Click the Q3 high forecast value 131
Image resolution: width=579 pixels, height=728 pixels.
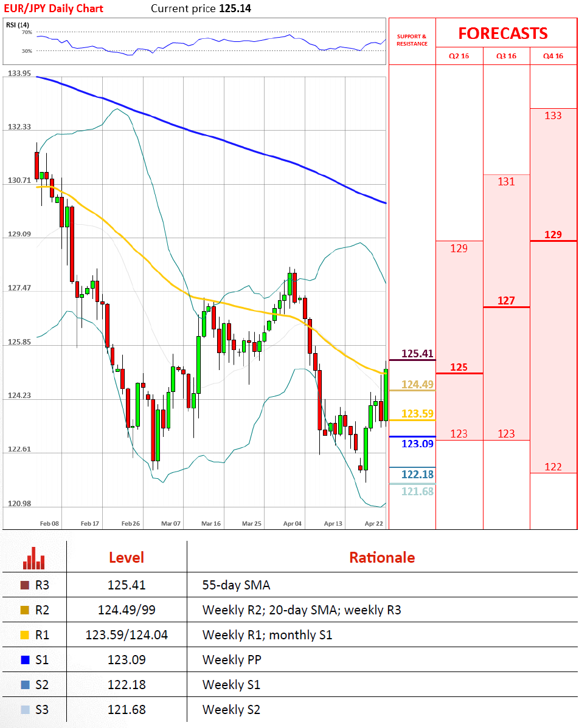(x=506, y=182)
